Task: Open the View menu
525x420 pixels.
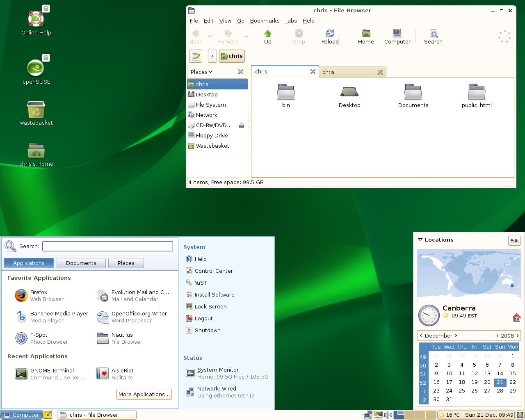Action: coord(225,21)
